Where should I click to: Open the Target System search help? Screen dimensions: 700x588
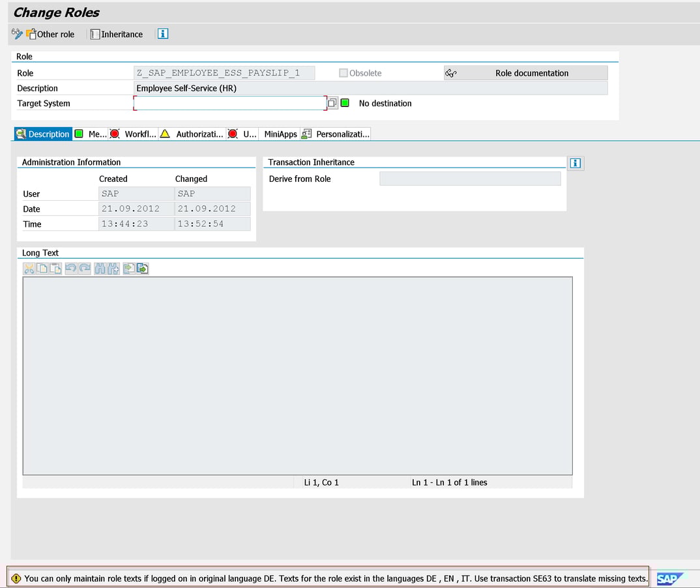coord(332,103)
